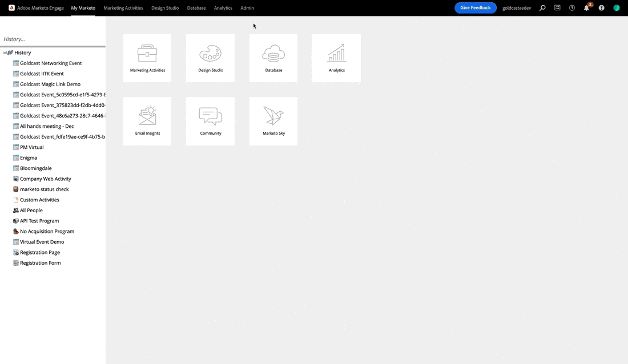
Task: Open the notifications bell icon
Action: [587, 7]
